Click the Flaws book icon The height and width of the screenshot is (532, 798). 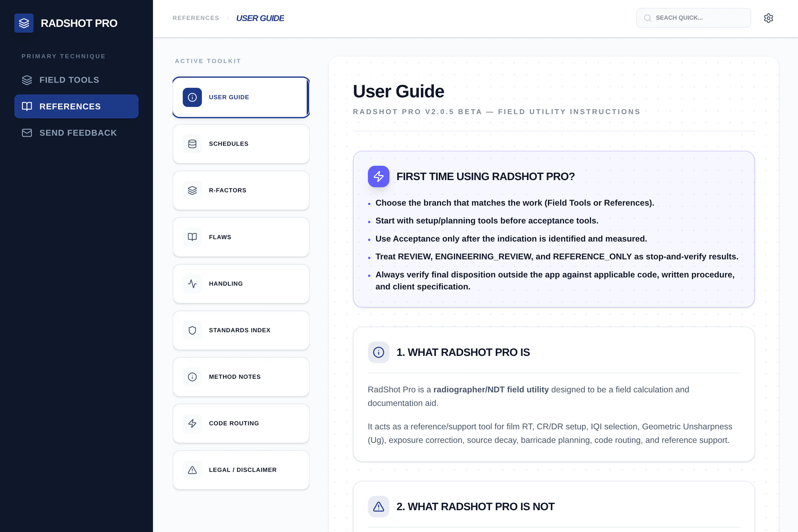point(192,237)
